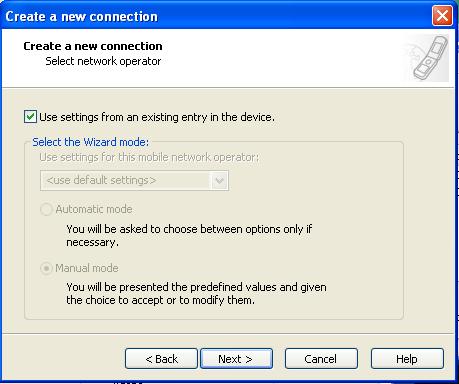
Task: Click the 'Select the Wizard mode' group title
Action: pyautogui.click(x=91, y=142)
